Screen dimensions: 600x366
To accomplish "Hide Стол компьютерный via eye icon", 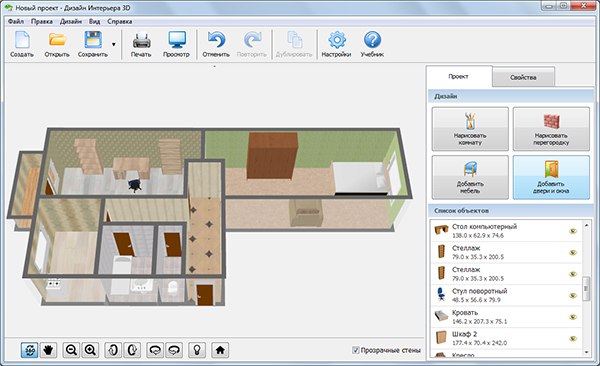I will coord(573,231).
